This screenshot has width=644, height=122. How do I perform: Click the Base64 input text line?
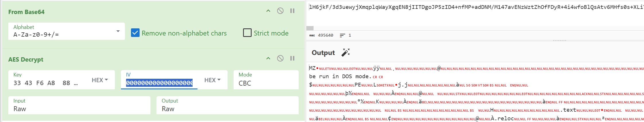[476, 7]
